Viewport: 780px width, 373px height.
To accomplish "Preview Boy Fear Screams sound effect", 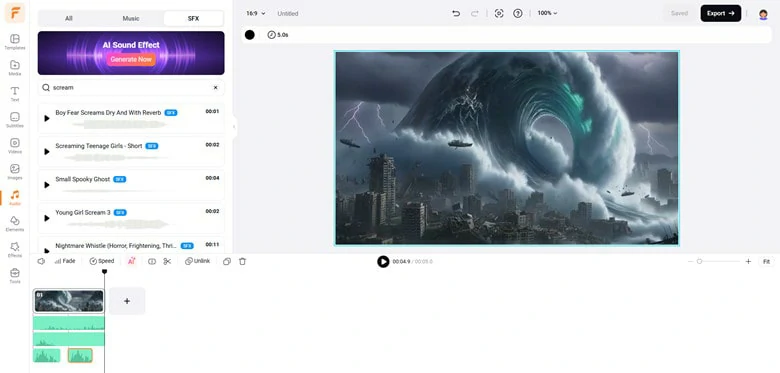I will [47, 118].
